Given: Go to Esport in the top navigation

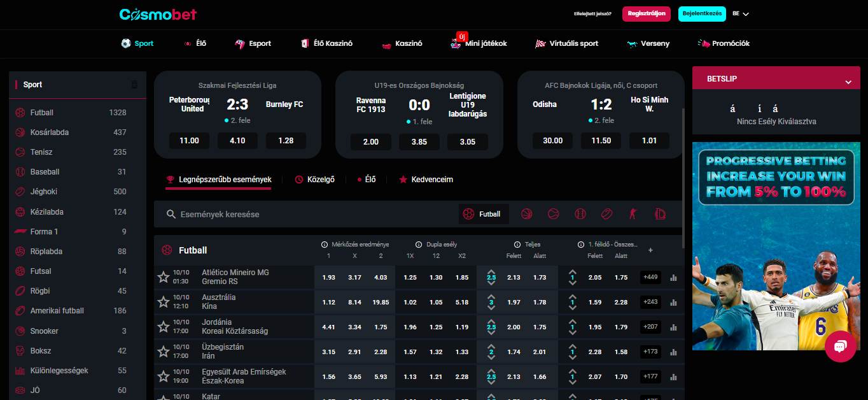Looking at the screenshot, I should [x=253, y=43].
